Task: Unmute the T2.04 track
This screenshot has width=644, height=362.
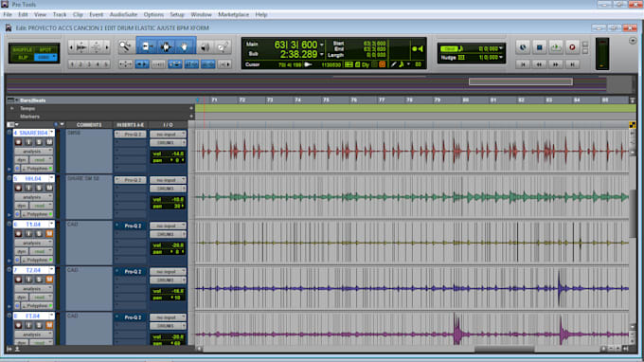Action: click(x=49, y=280)
